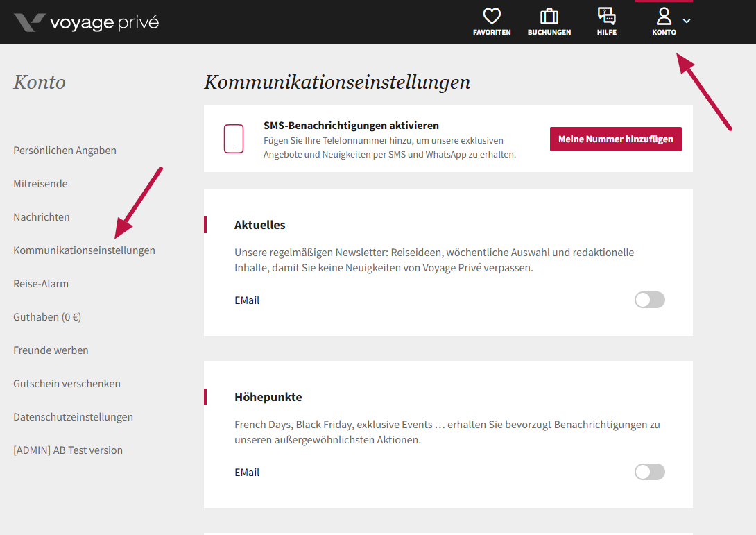Expand the Konto dropdown chevron
Screen dimensions: 756x535
pyautogui.click(x=687, y=21)
